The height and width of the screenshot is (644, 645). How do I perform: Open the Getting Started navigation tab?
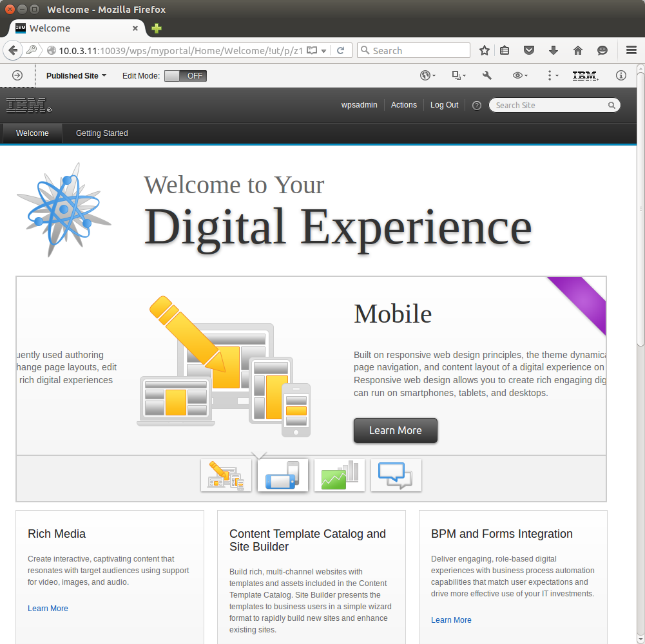point(102,133)
